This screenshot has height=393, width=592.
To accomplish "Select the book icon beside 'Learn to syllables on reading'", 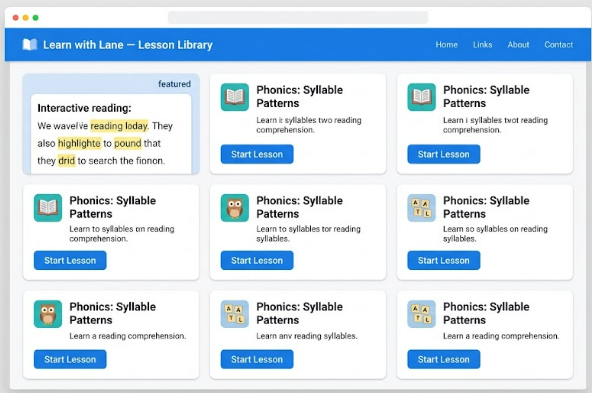I will click(x=48, y=208).
